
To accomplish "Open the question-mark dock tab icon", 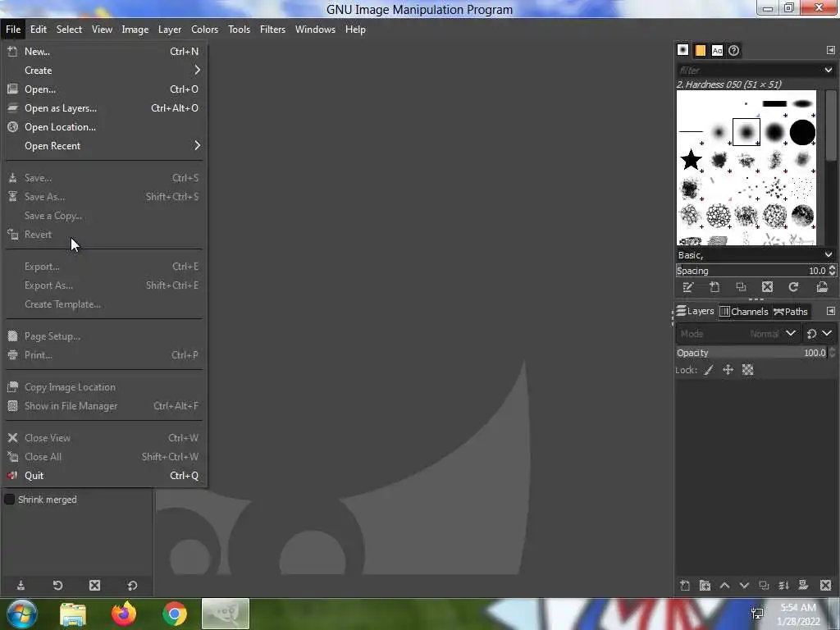I will click(734, 50).
